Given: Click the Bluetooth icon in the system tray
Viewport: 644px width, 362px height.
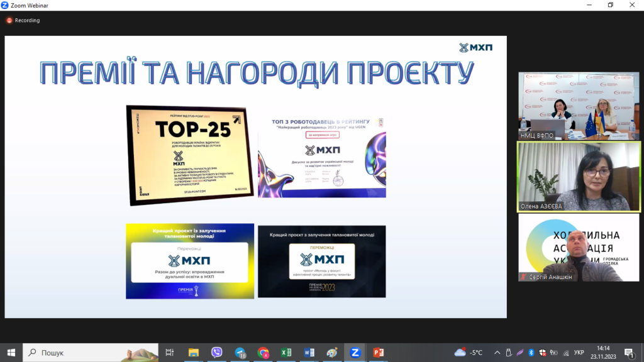Looking at the screenshot, I should pyautogui.click(x=531, y=353).
